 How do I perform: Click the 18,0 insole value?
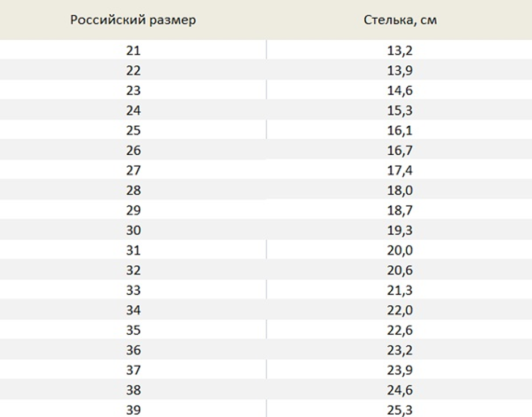pos(400,190)
